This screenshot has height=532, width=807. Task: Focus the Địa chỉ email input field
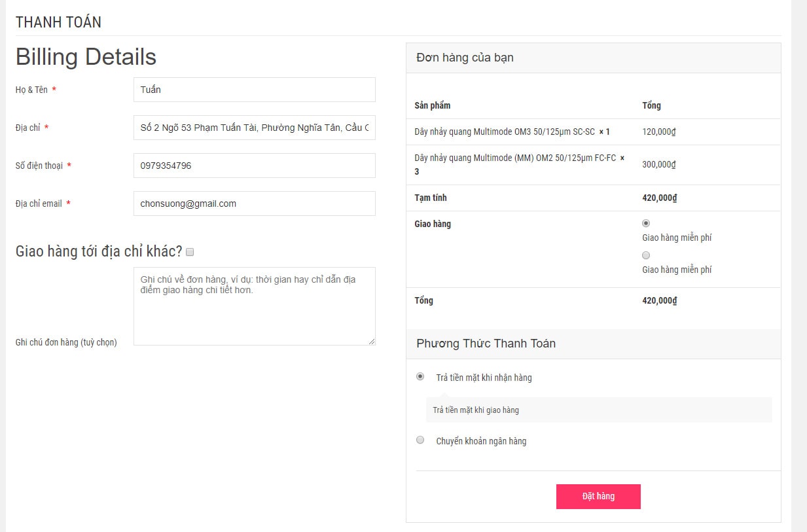(254, 204)
